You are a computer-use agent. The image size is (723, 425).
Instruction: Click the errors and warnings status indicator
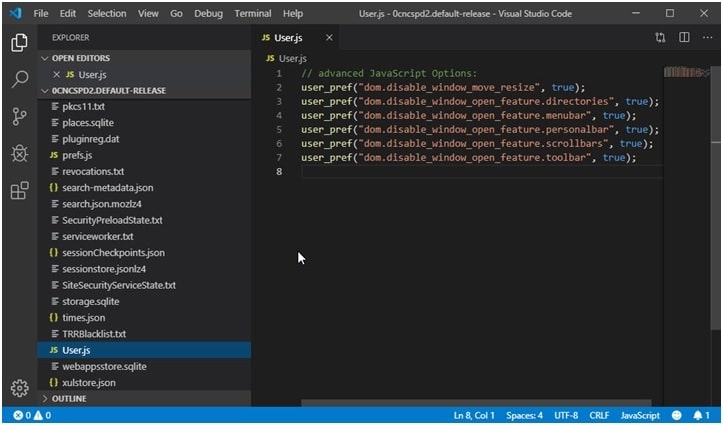click(32, 415)
